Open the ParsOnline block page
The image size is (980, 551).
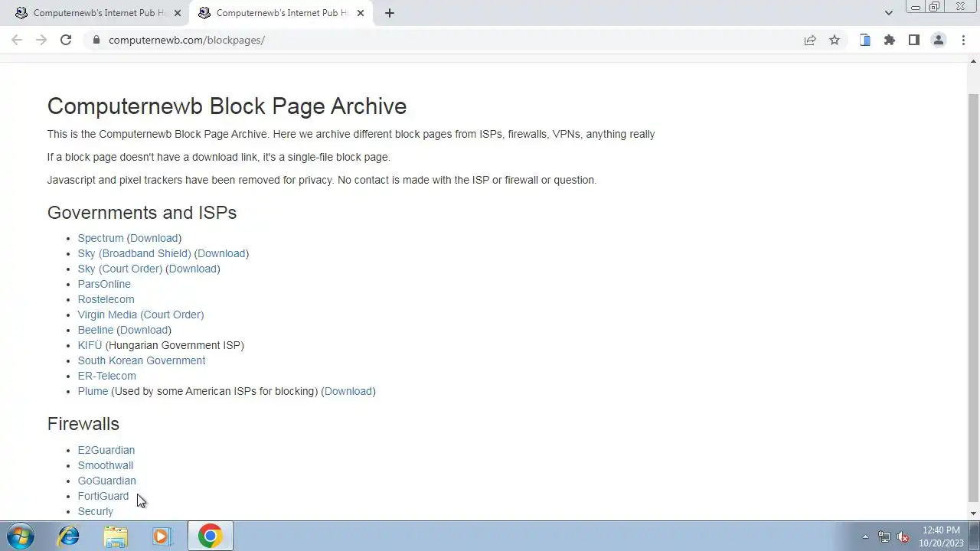[x=104, y=284]
